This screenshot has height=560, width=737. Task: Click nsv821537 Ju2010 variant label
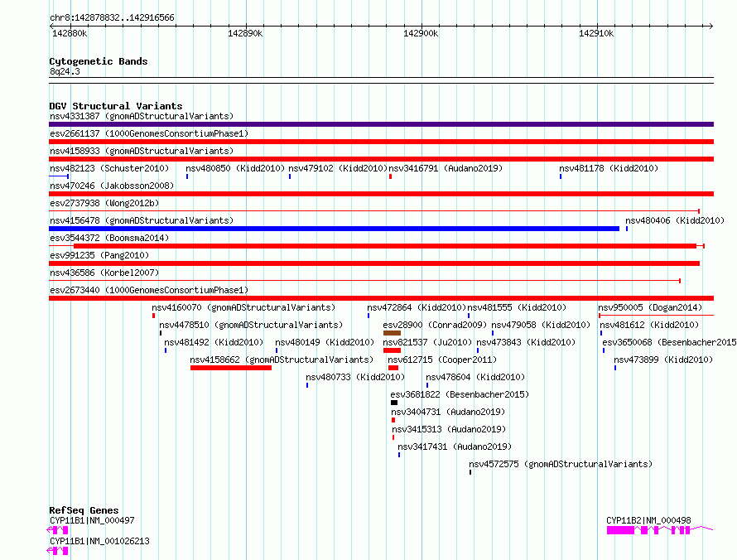click(x=427, y=342)
